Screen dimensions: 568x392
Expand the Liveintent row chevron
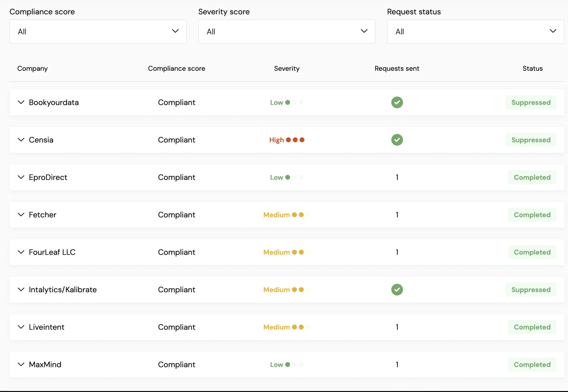click(x=21, y=327)
